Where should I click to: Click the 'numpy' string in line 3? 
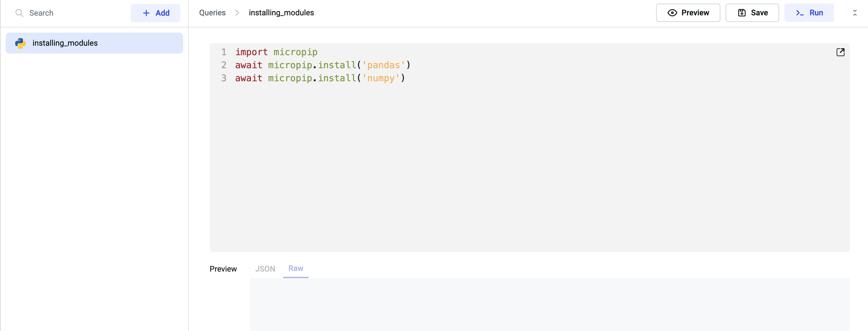381,78
